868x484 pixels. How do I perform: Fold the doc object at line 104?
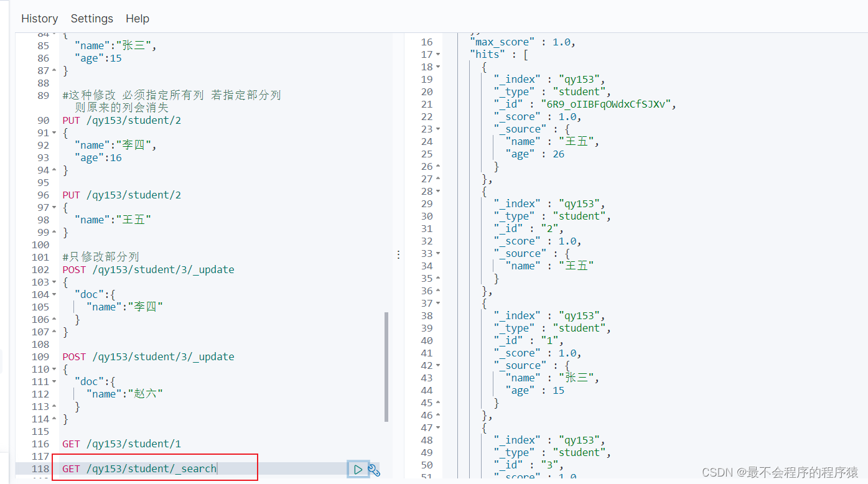tap(54, 294)
